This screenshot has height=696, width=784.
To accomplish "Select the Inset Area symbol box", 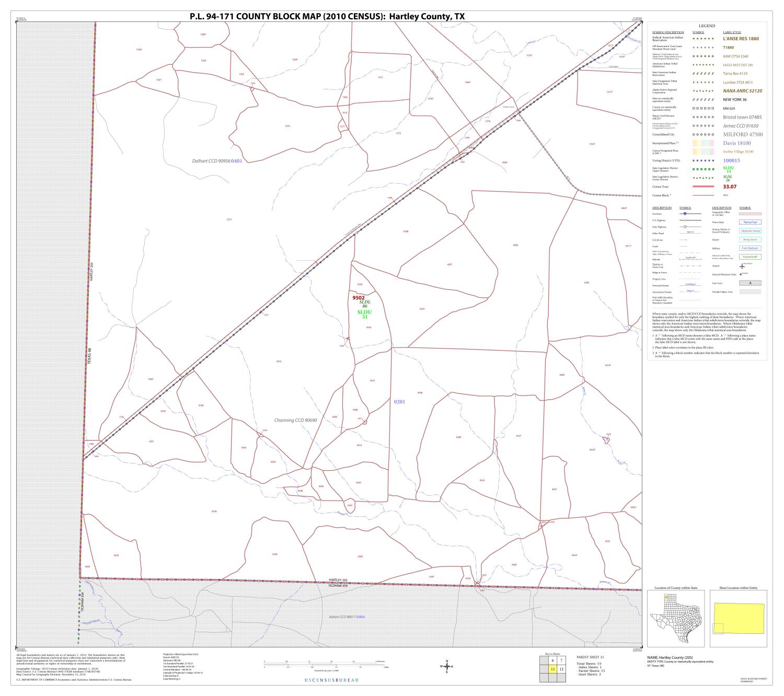I will (x=750, y=283).
